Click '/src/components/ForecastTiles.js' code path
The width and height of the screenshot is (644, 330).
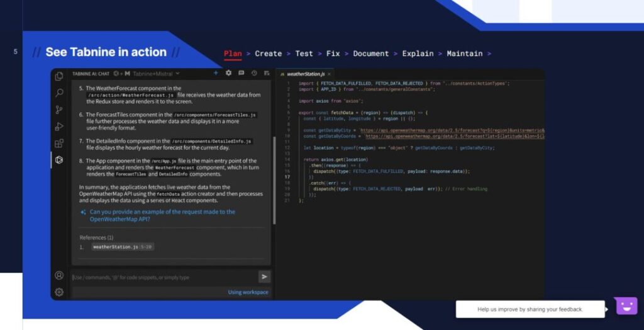216,115
